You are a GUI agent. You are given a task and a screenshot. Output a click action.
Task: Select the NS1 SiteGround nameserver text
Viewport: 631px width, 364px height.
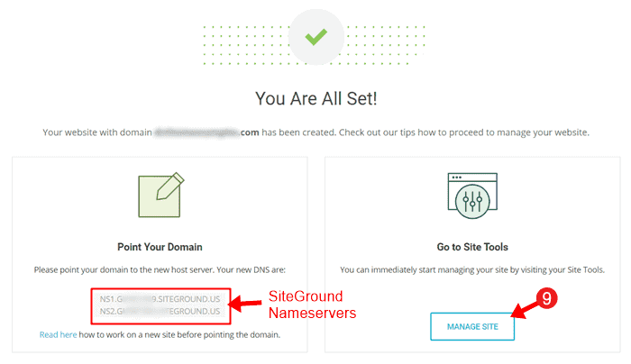coord(160,299)
